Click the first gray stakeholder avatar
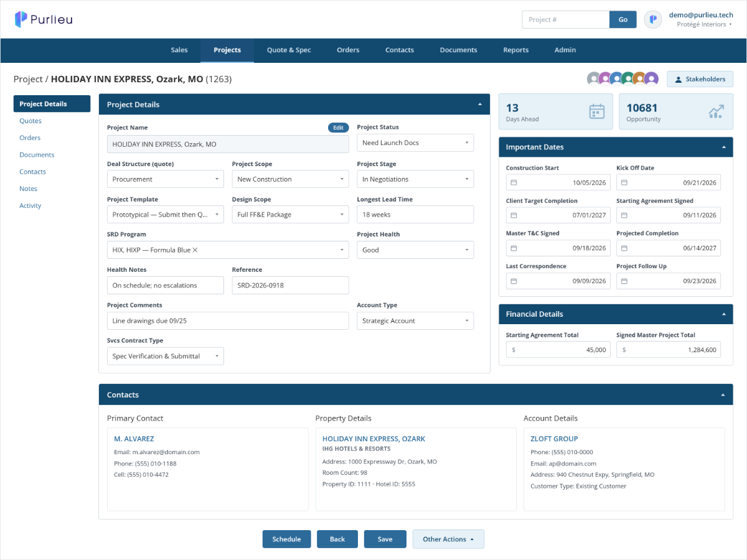747x560 pixels. tap(594, 79)
